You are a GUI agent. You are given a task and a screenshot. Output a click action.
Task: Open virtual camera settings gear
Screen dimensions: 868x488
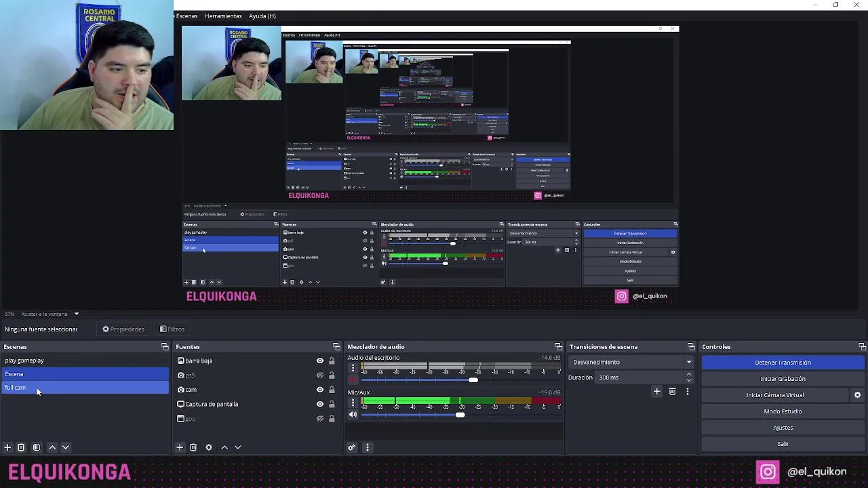tap(857, 395)
